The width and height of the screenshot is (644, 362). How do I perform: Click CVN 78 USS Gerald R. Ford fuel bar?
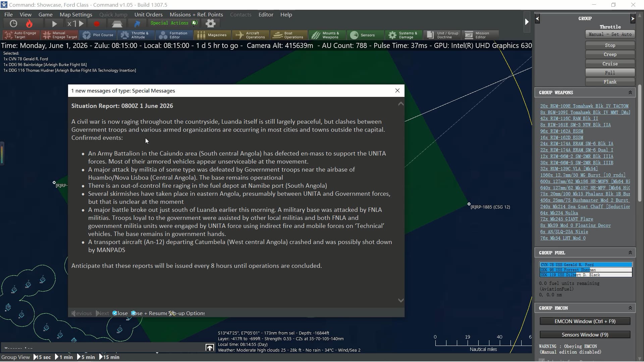point(586,265)
